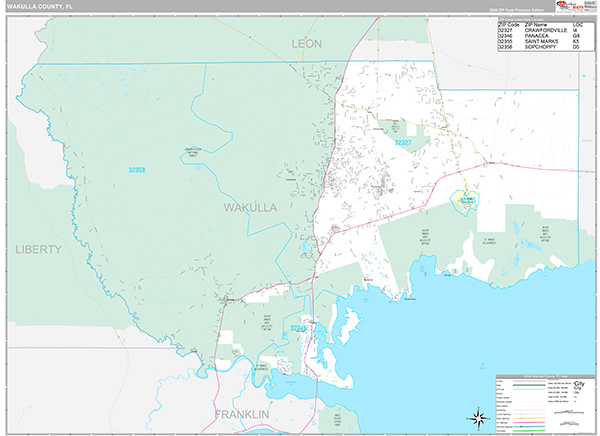Select ZIP code 32346 label on map
This screenshot has width=600, height=436.
coord(298,328)
